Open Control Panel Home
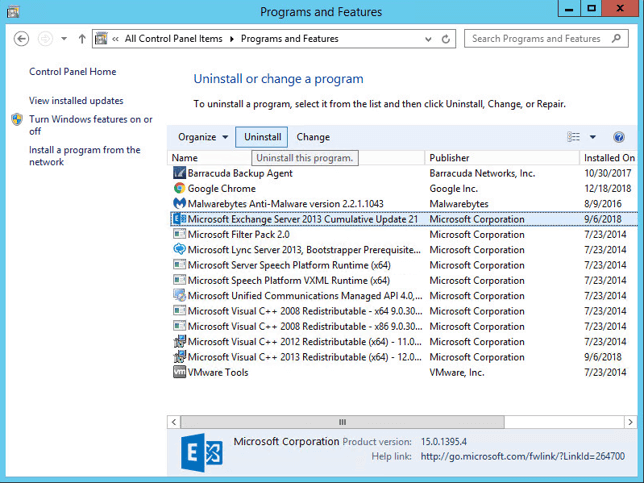Image resolution: width=644 pixels, height=483 pixels. point(73,71)
